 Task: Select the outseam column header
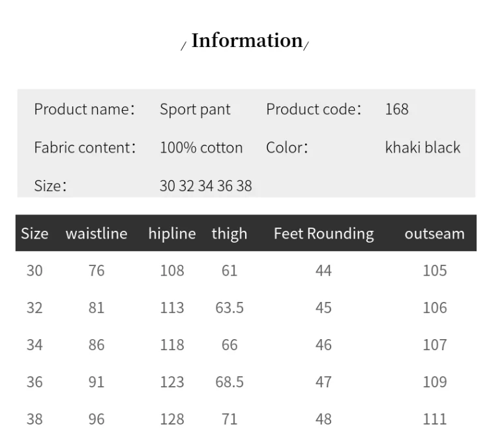click(x=434, y=233)
